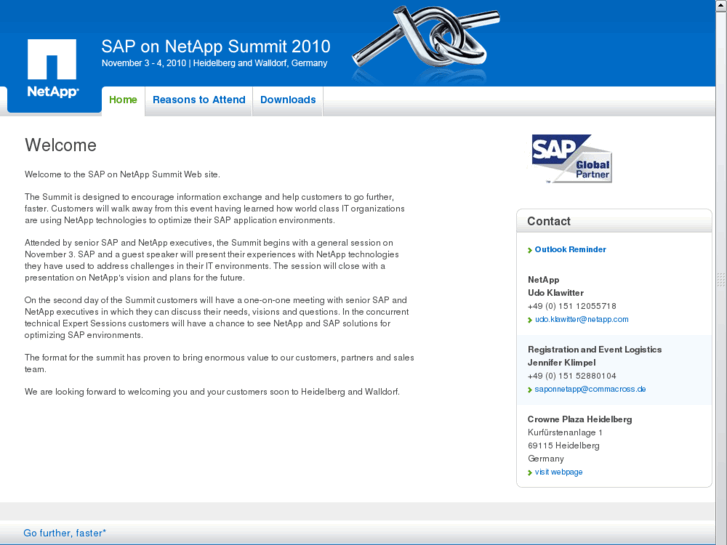The width and height of the screenshot is (727, 545).
Task: Click the green arrow beside Outlook Reminder
Action: 530,250
